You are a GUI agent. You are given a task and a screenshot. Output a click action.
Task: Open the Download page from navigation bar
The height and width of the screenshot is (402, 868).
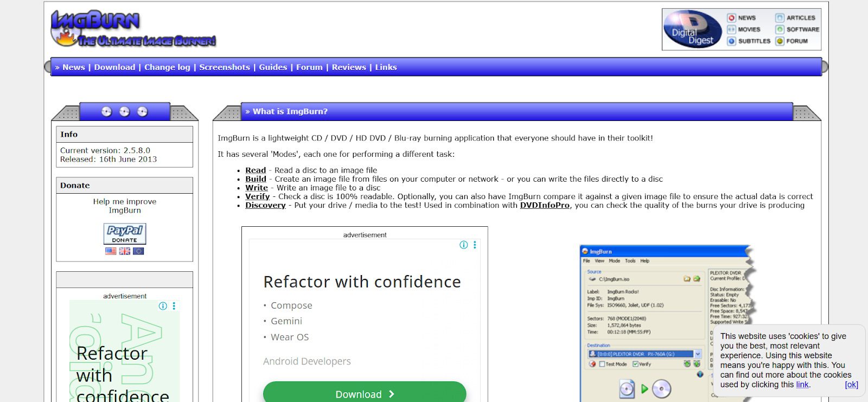coord(114,67)
